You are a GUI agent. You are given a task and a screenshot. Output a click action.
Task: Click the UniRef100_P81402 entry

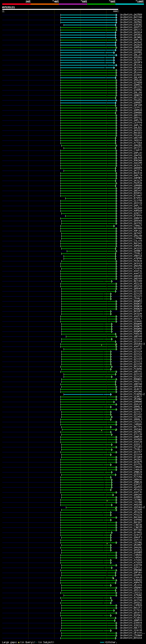pyautogui.click(x=131, y=135)
